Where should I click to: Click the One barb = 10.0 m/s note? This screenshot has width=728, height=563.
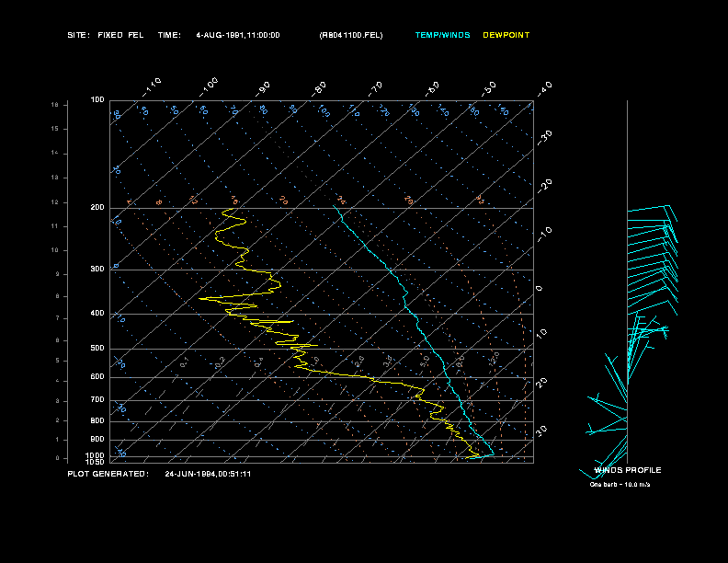(x=620, y=485)
